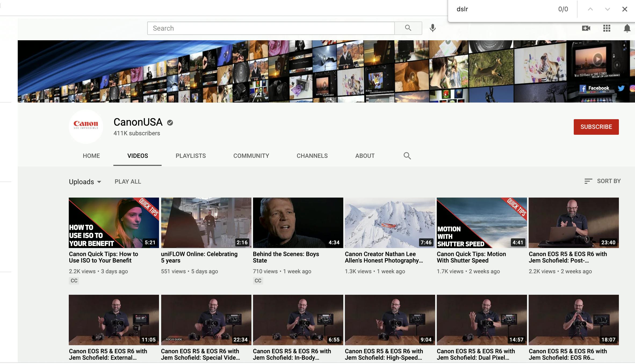This screenshot has width=635, height=364.
Task: Click CC badge under ISO Quick Tips video
Action: [74, 281]
